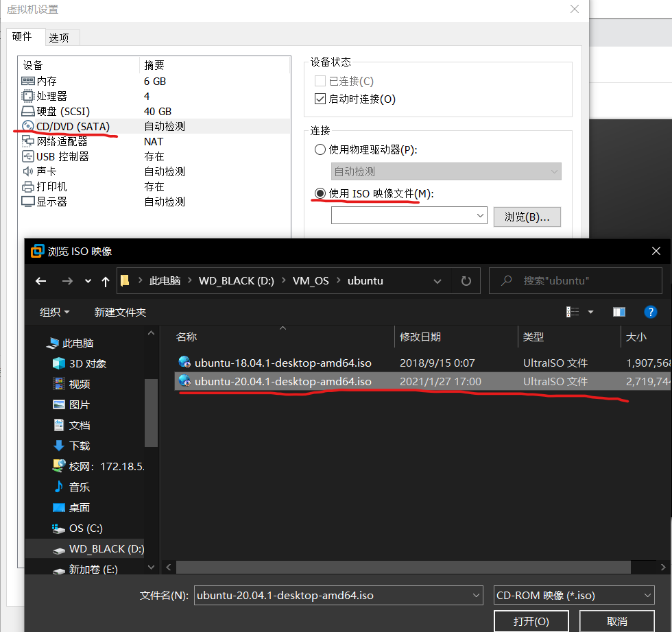Uncheck the 启动时连接 checkbox
This screenshot has width=672, height=632.
tap(320, 97)
